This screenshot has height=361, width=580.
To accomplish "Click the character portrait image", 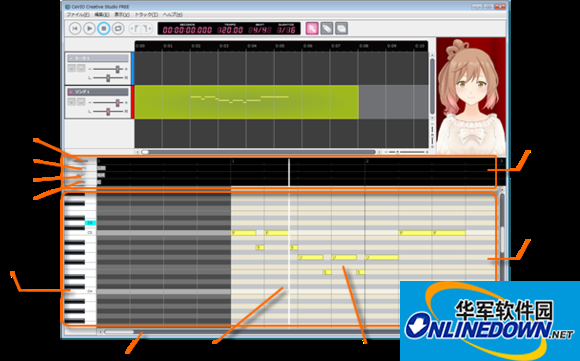I will coord(471,96).
